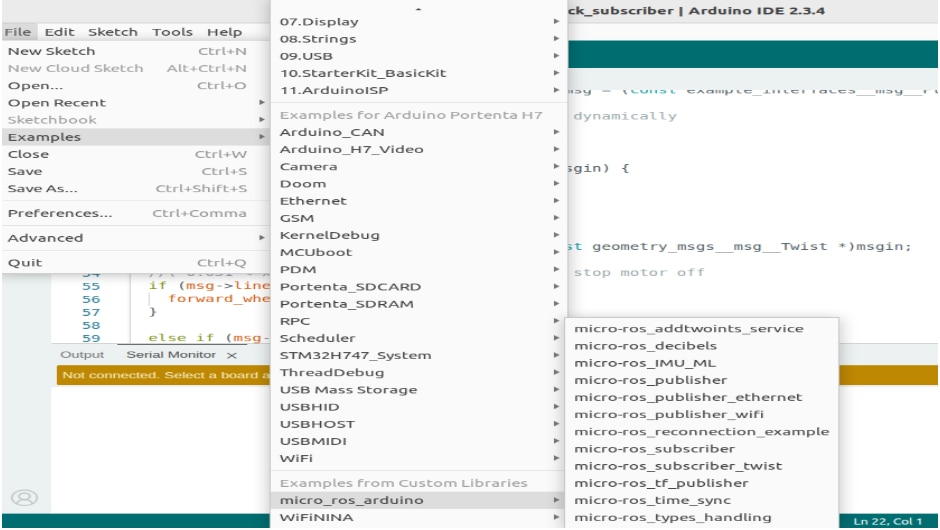This screenshot has height=530, width=940.
Task: Select Quit from File menu
Action: click(135, 262)
